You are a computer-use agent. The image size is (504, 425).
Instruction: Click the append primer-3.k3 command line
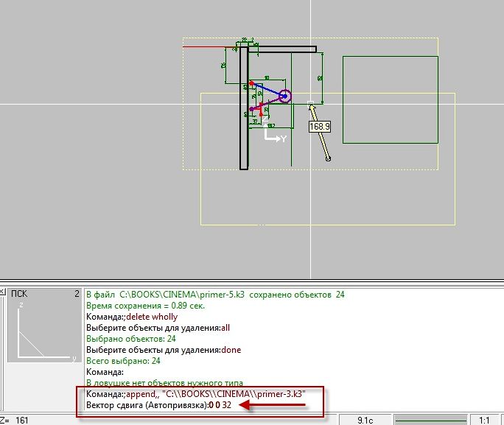[196, 394]
